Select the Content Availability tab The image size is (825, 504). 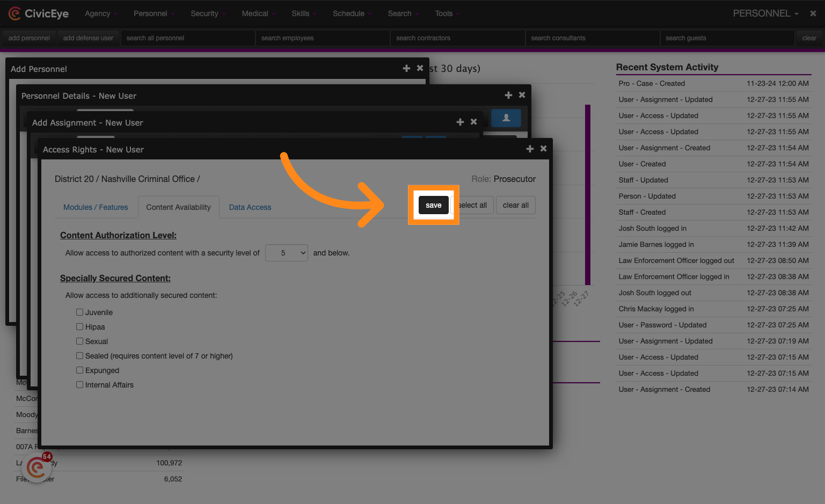(x=179, y=207)
